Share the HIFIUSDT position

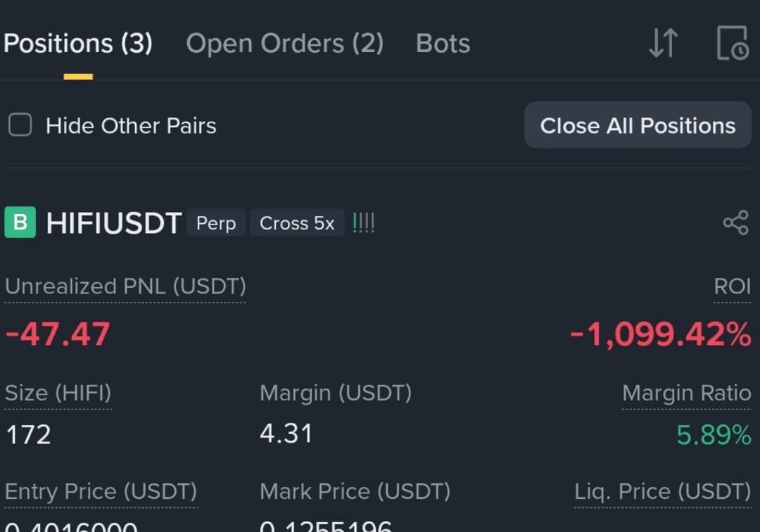coord(736,223)
